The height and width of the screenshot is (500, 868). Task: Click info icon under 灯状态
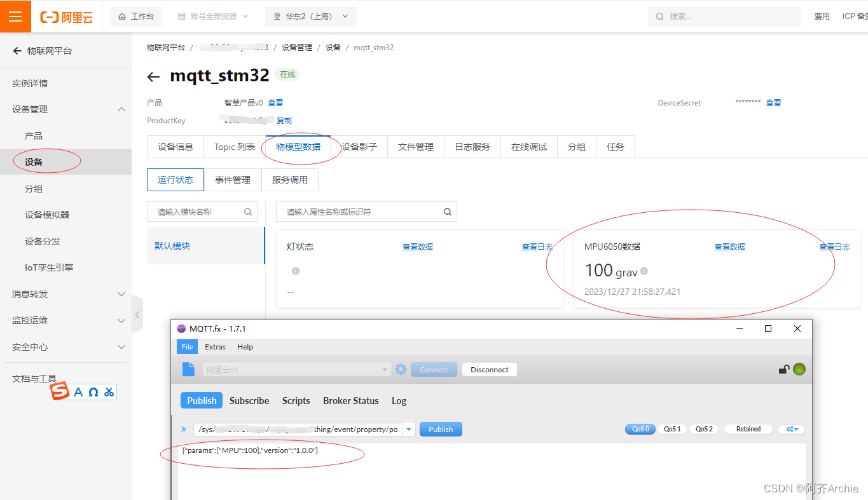(x=296, y=271)
